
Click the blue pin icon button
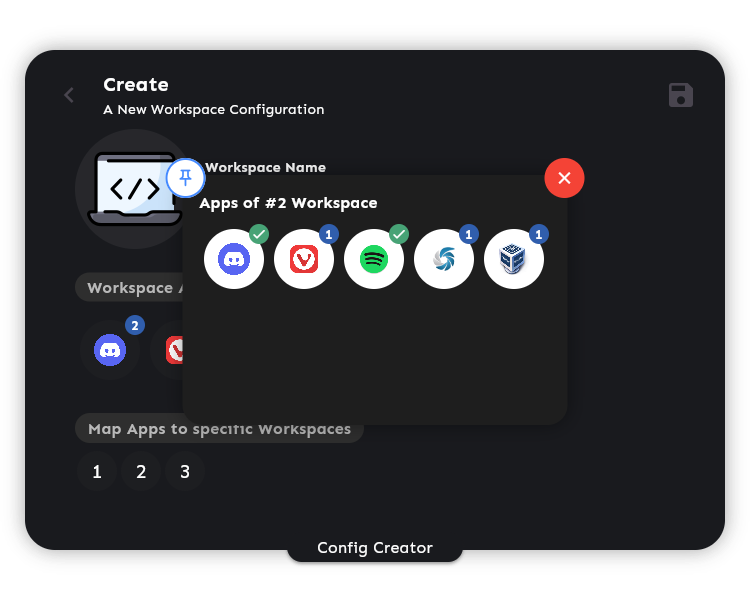pos(186,178)
